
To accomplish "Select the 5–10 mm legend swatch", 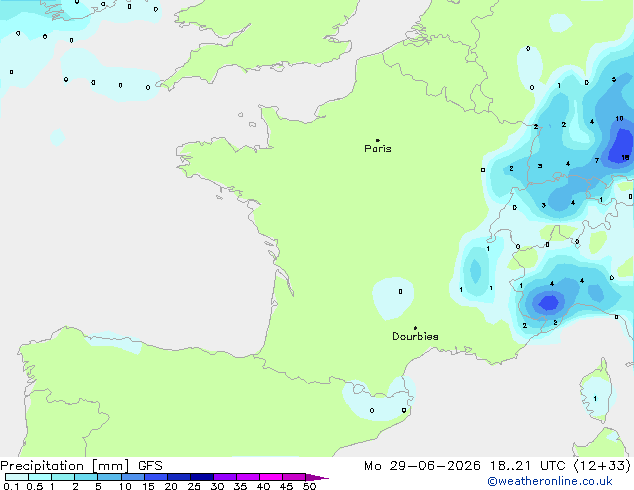I will [109, 477].
